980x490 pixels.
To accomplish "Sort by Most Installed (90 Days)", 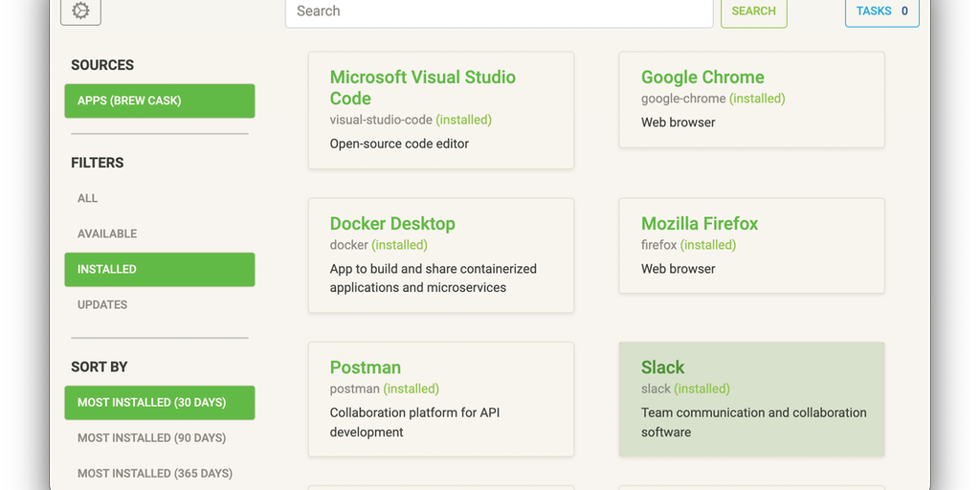I will pos(151,437).
